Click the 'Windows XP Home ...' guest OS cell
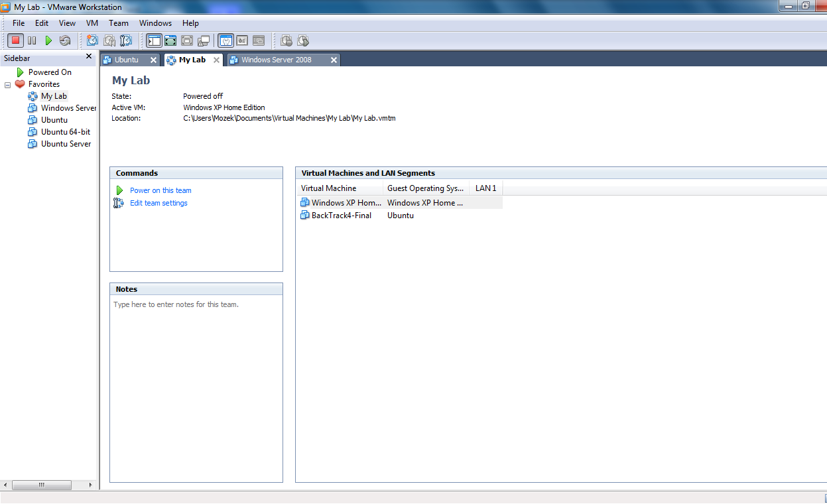827x504 pixels. [425, 203]
